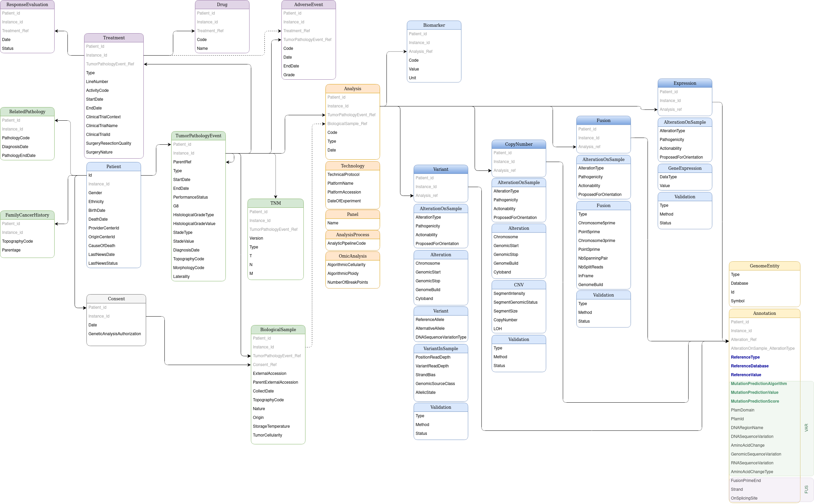Click the BiologicalSample entity title
Screen dimensions: 814x504
point(278,329)
